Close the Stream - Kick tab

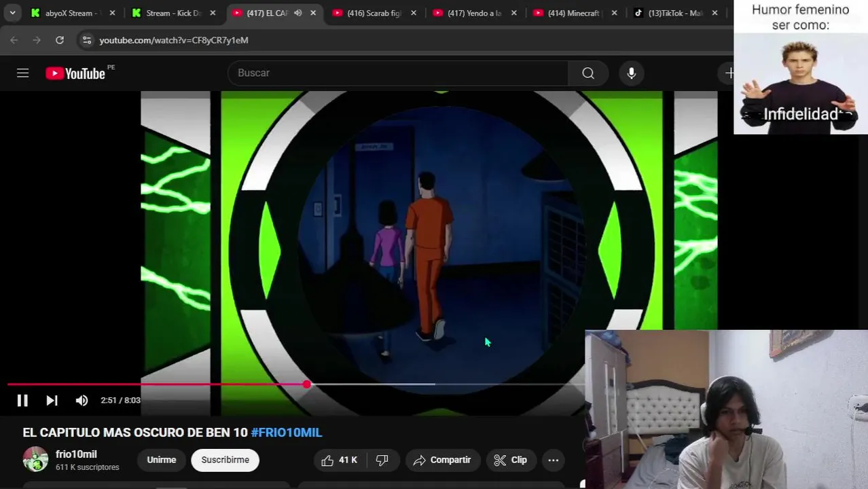(213, 13)
